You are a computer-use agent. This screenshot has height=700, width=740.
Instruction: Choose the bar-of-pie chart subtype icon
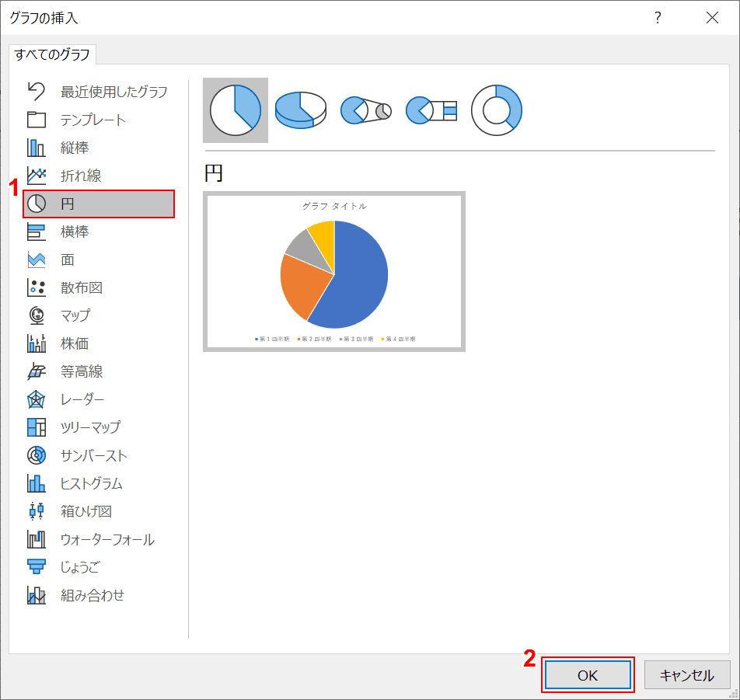(431, 110)
